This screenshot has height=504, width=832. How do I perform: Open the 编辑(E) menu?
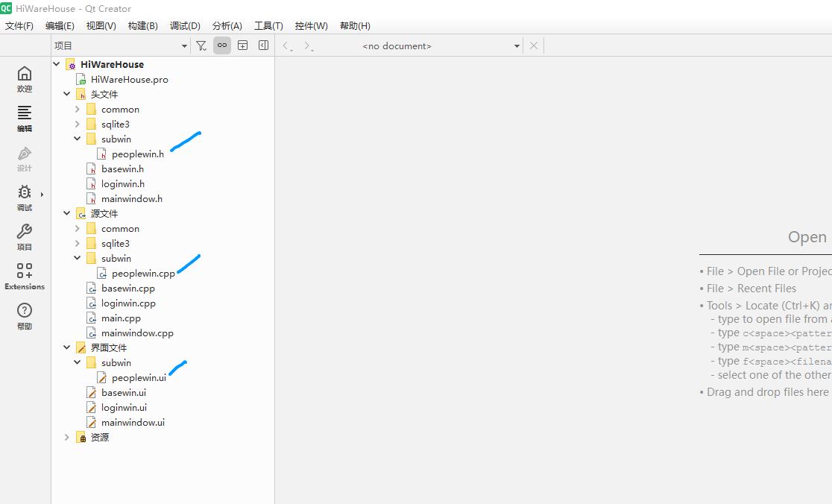coord(60,25)
